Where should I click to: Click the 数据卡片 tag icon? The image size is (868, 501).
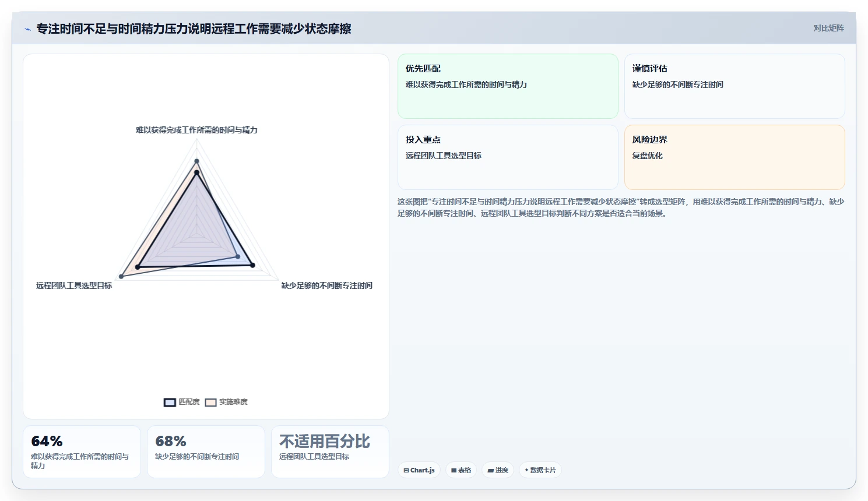(x=526, y=470)
